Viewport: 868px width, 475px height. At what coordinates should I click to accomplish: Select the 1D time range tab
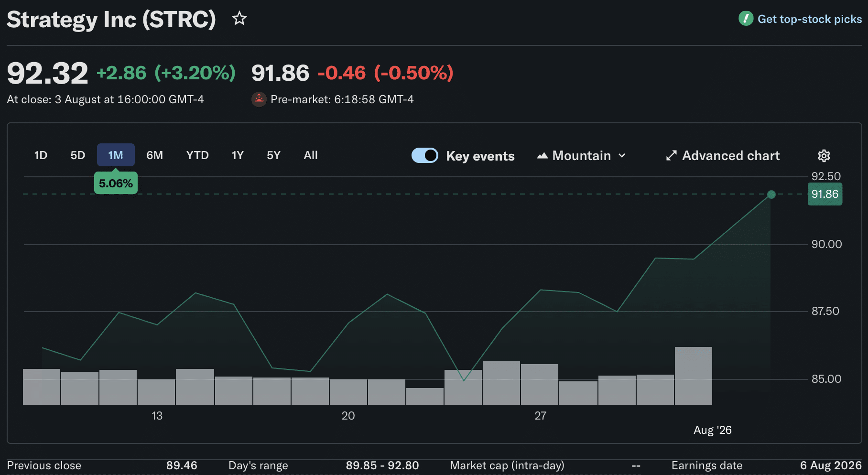41,155
